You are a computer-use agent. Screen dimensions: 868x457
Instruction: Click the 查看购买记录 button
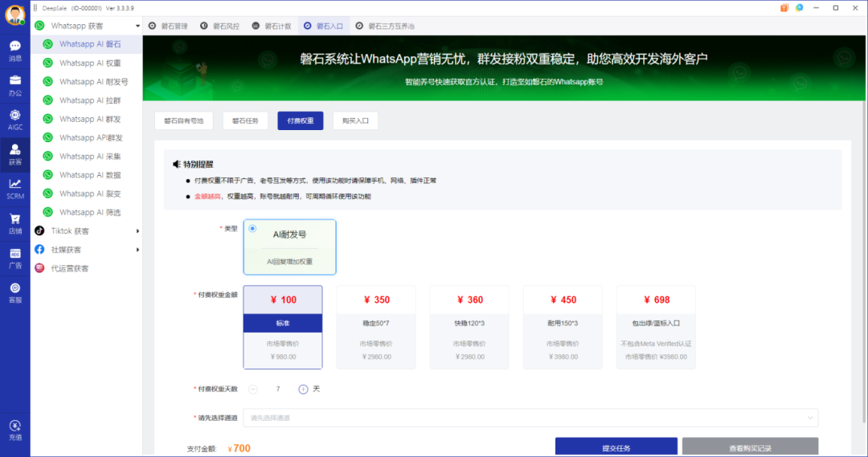pyautogui.click(x=750, y=447)
